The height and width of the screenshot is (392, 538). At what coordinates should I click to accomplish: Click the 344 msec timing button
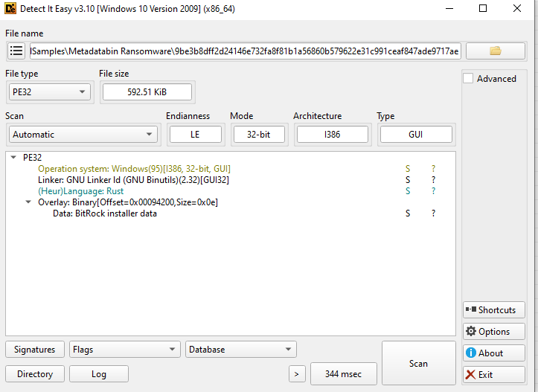[x=344, y=374]
